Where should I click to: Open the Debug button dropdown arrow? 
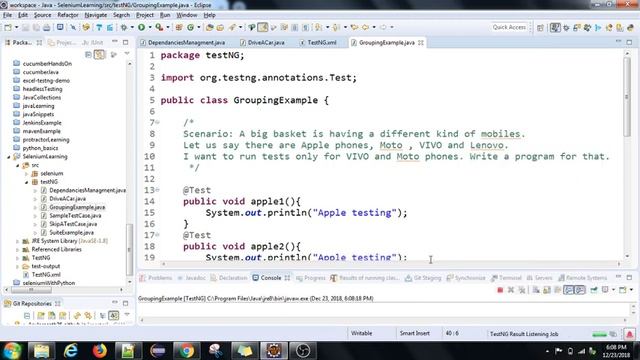132,27
